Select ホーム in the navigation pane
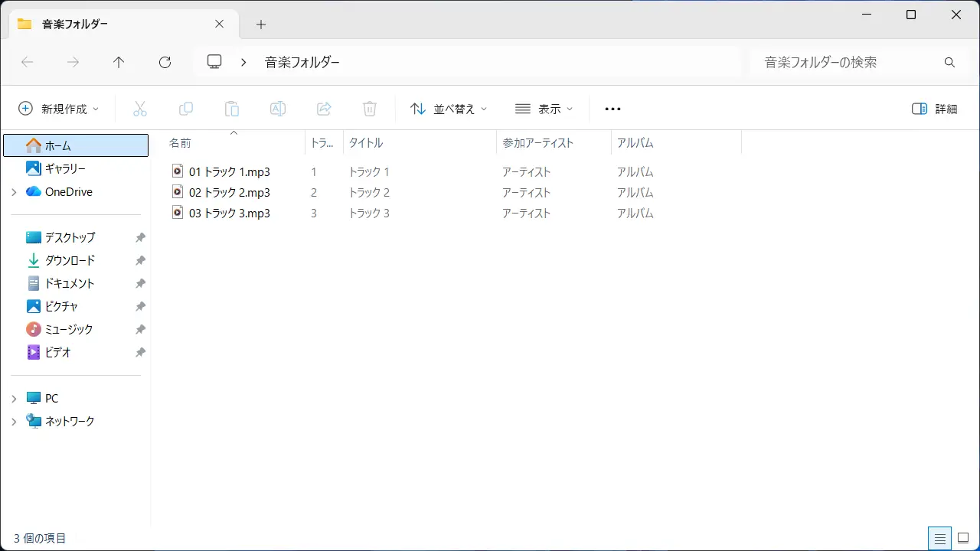 tap(77, 145)
